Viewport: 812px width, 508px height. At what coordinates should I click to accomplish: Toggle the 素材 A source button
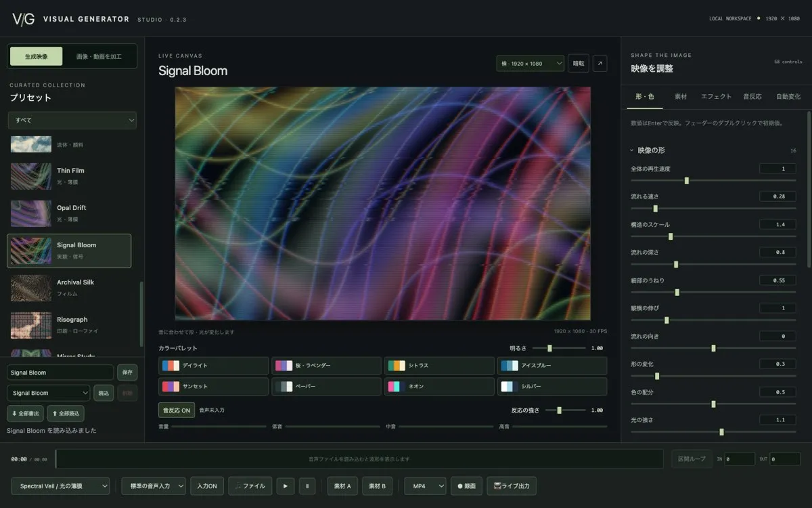pyautogui.click(x=342, y=486)
